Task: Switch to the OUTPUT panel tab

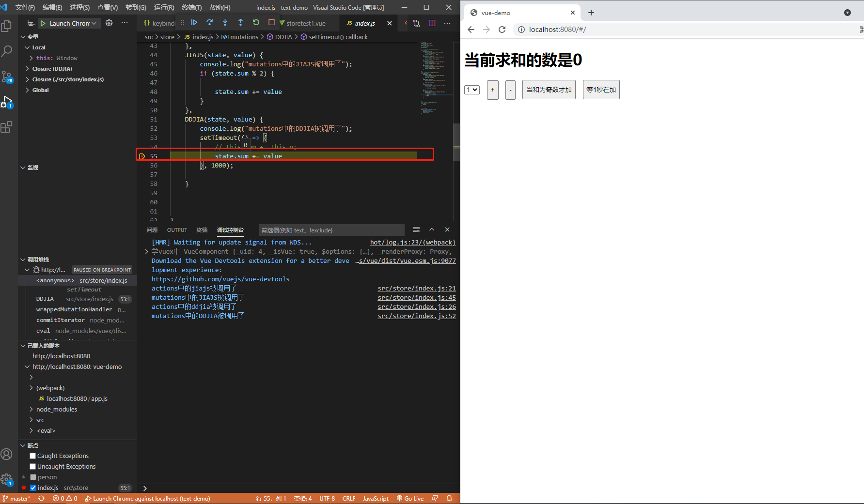Action: point(177,230)
